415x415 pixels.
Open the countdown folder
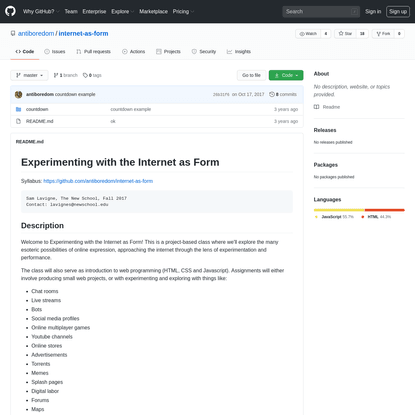[x=37, y=109]
